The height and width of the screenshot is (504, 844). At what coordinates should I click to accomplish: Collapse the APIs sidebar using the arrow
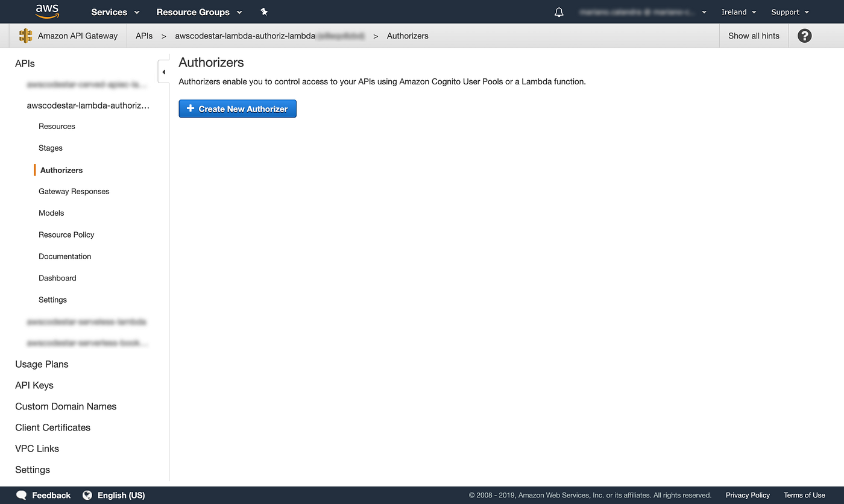tap(163, 71)
